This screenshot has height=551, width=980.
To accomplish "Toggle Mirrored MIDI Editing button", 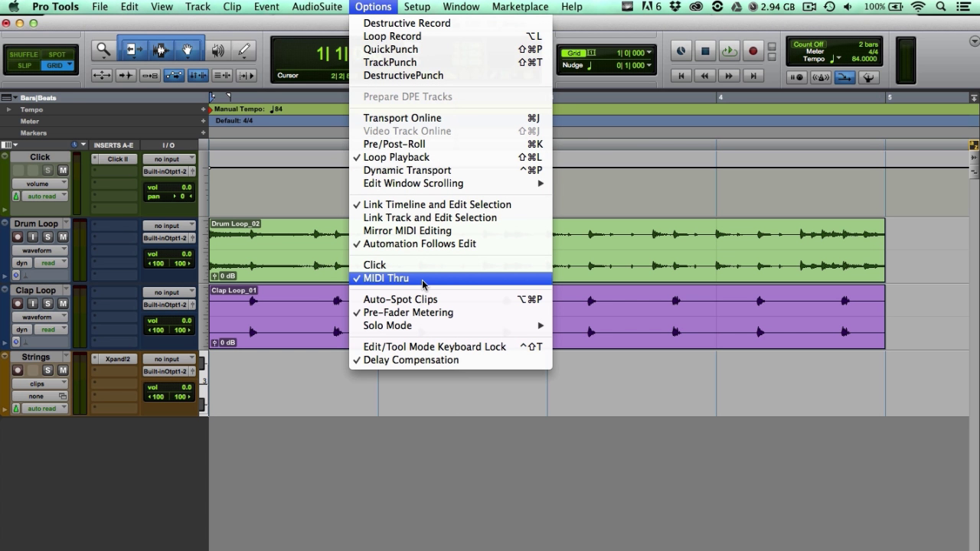I will coord(150,76).
